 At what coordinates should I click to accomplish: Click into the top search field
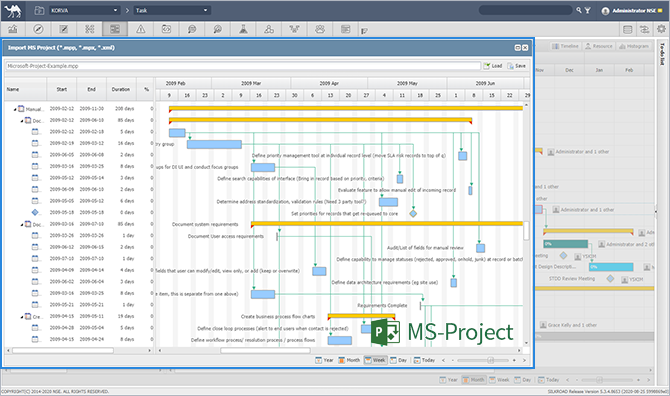coord(526,10)
